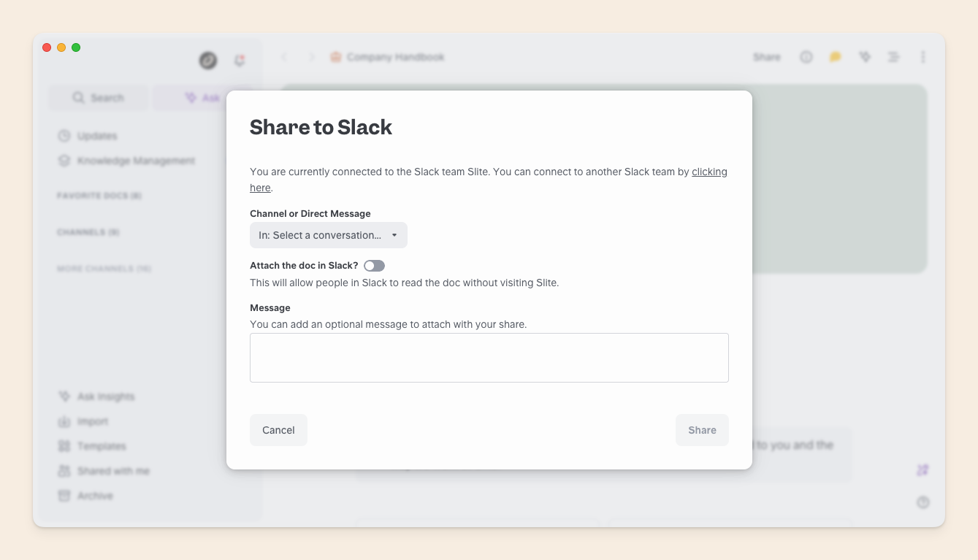
Task: Expand the Favorite Docs section
Action: coord(99,196)
